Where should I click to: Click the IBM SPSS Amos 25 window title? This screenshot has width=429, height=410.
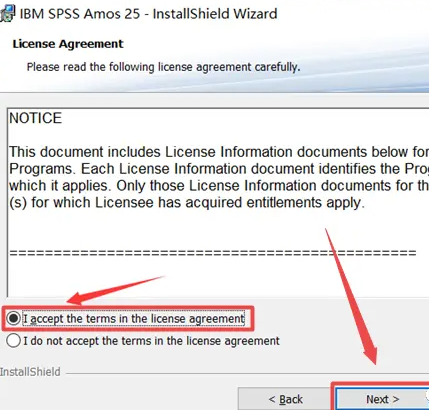click(149, 14)
